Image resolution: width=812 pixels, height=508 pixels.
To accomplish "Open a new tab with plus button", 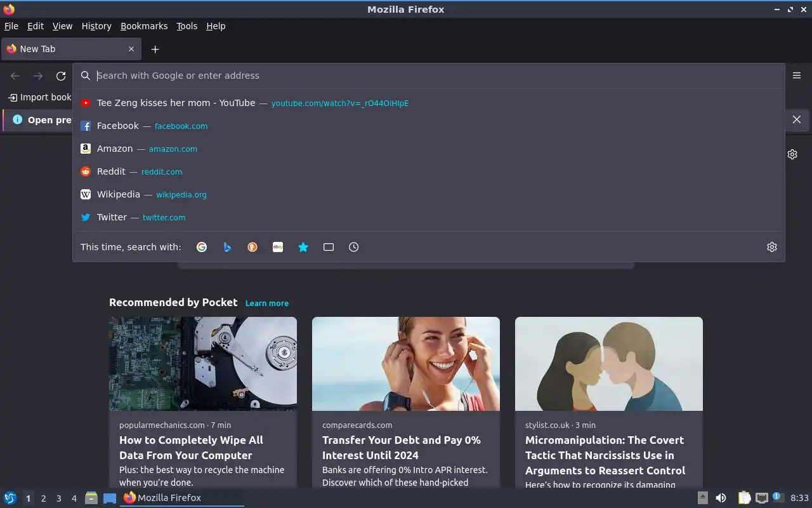I will 155,49.
